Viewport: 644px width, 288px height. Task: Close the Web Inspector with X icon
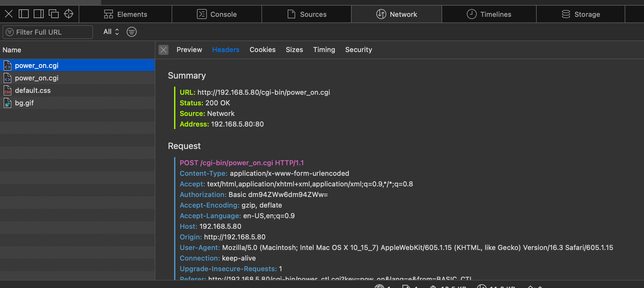pyautogui.click(x=9, y=14)
